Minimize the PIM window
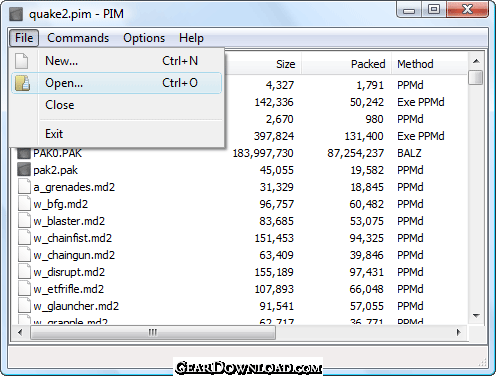The image size is (496, 376). click(x=409, y=10)
